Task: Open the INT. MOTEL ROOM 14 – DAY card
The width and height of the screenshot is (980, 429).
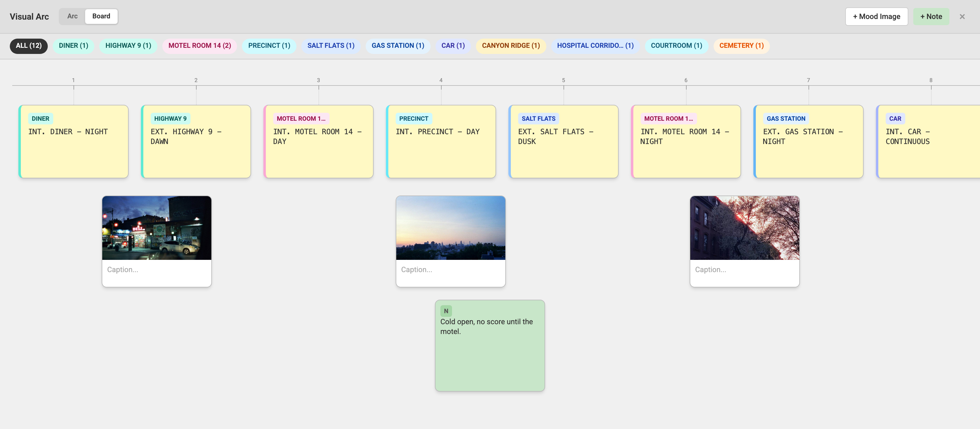Action: [318, 142]
